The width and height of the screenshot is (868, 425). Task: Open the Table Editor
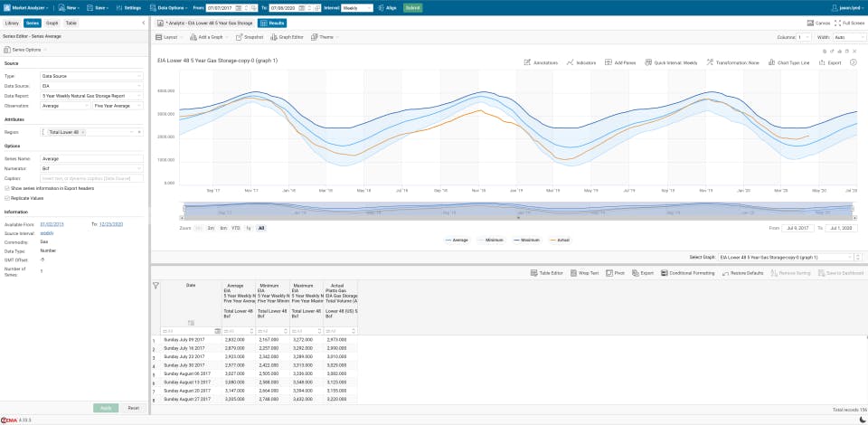point(547,272)
